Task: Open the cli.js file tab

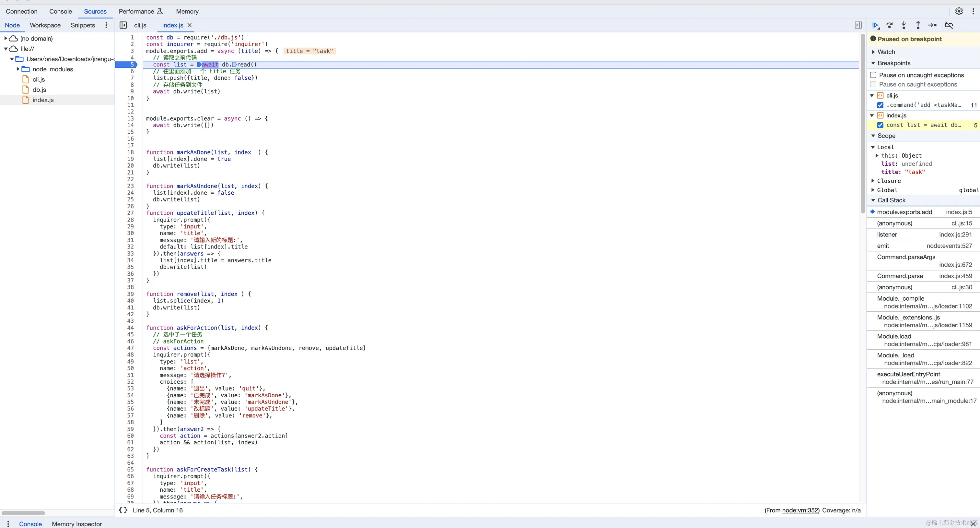Action: [x=140, y=25]
